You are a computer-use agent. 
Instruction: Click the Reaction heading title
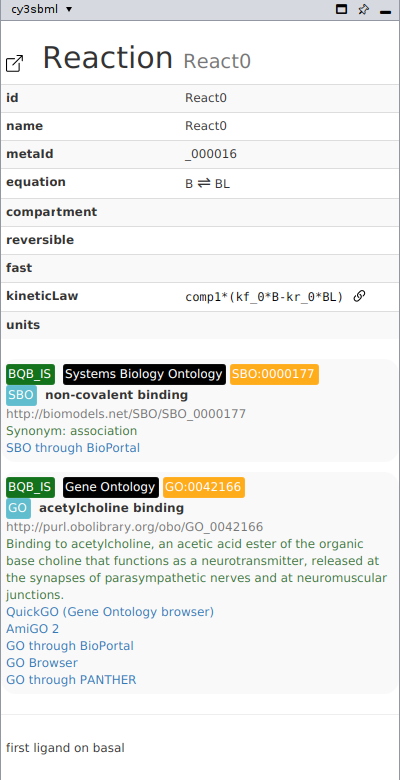click(108, 58)
